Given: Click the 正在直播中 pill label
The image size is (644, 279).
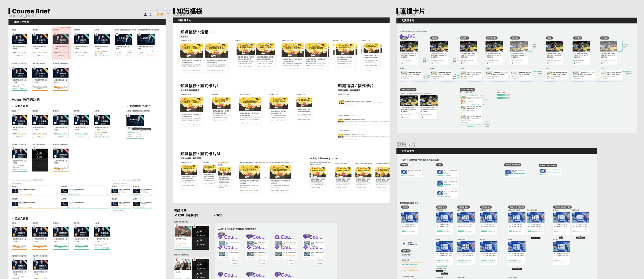Looking at the screenshot, I should tap(464, 38).
